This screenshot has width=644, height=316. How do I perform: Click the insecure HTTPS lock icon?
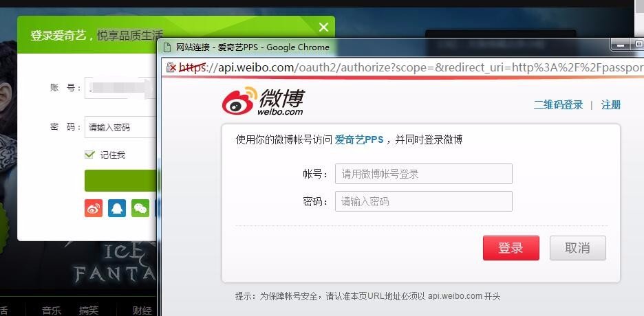[x=171, y=67]
